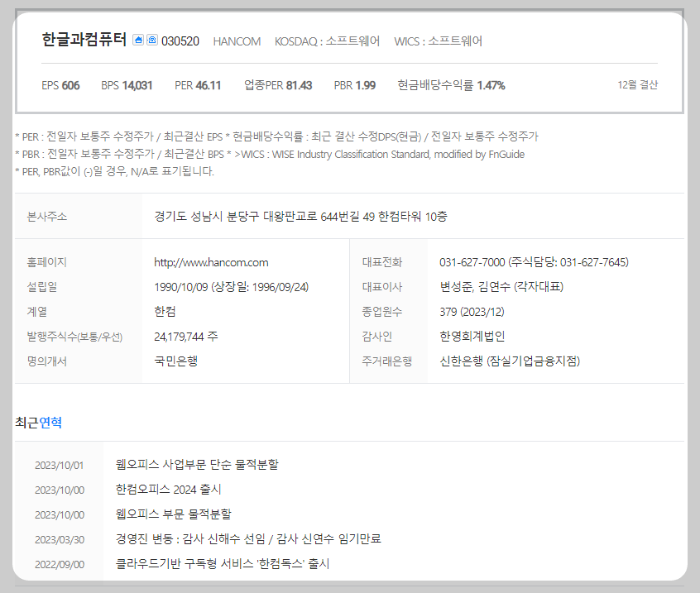The width and height of the screenshot is (700, 593).
Task: Click 경영진 변동 감사 신해수 선임 entry
Action: [x=248, y=539]
